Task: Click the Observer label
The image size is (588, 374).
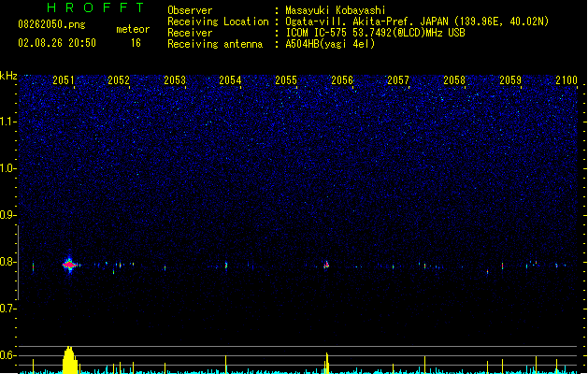Action: 190,10
